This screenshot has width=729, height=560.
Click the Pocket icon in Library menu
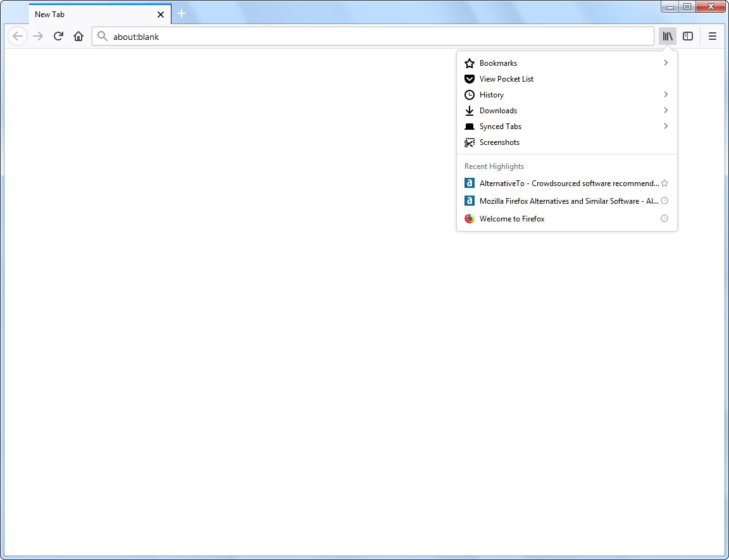coord(470,79)
